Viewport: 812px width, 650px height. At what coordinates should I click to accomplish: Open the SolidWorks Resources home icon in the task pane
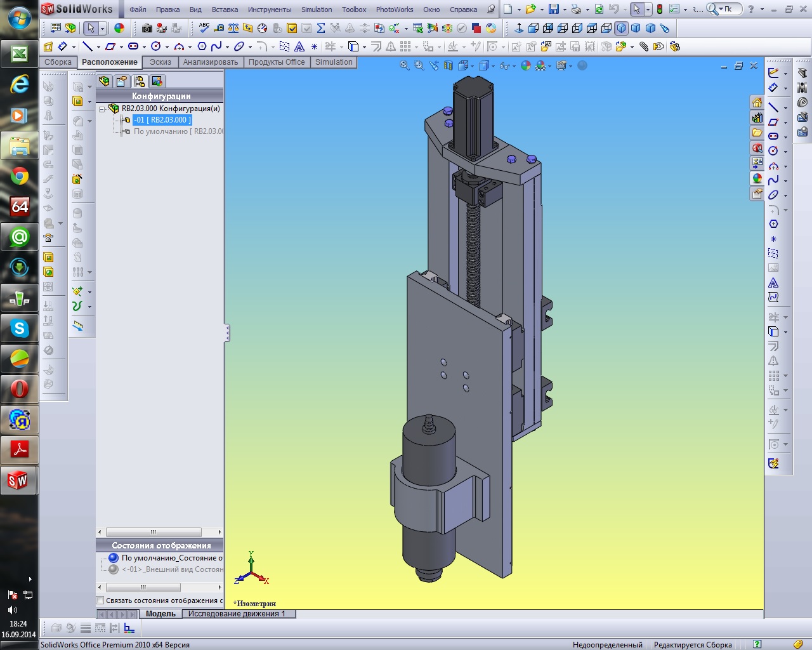click(x=757, y=103)
